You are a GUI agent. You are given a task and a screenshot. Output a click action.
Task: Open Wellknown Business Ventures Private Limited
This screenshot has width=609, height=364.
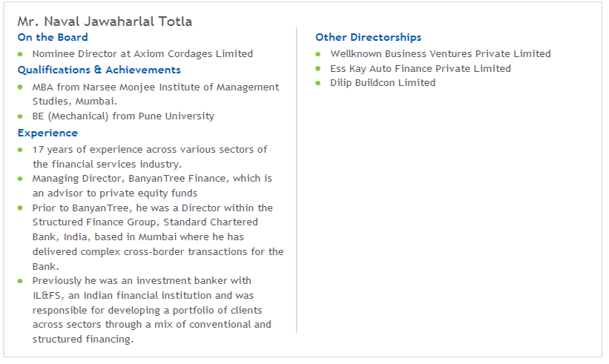pos(441,53)
